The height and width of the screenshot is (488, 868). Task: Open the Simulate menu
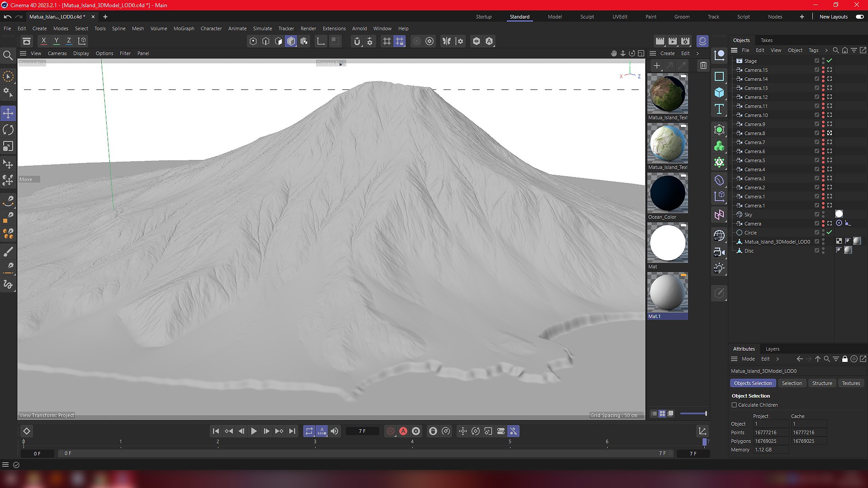(x=263, y=28)
